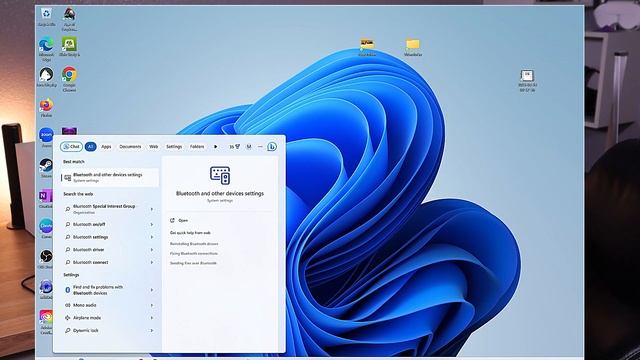Expand the Airplane mode chevron

click(x=152, y=318)
